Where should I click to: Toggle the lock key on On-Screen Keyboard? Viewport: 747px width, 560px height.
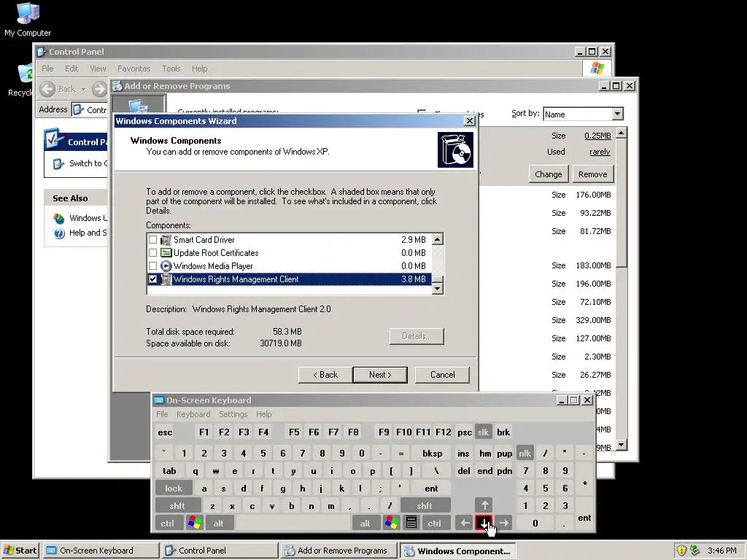pos(174,488)
